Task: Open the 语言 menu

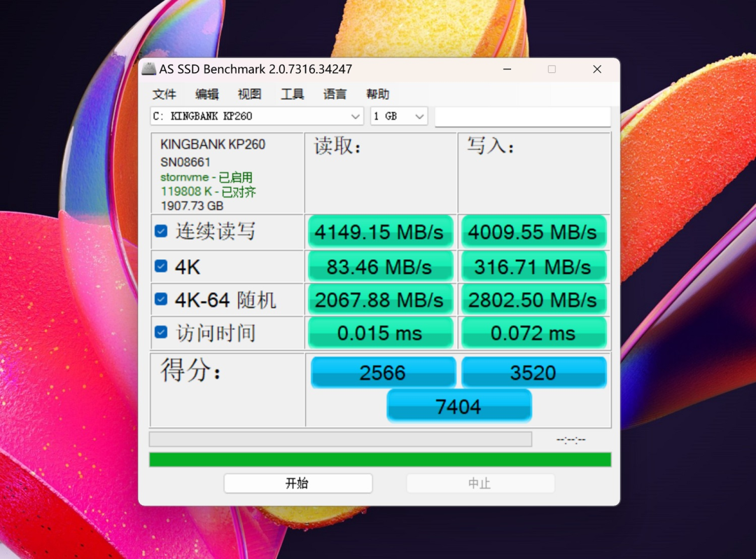Action: (x=335, y=94)
